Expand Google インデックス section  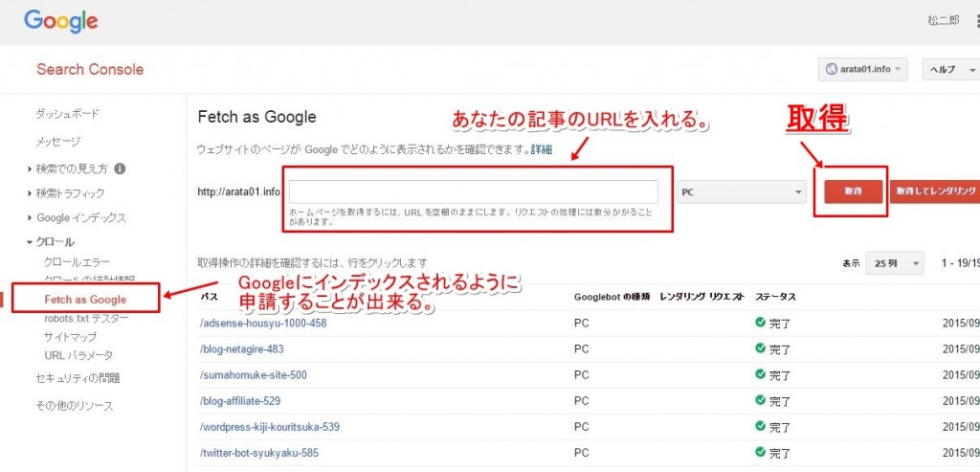coord(80,218)
